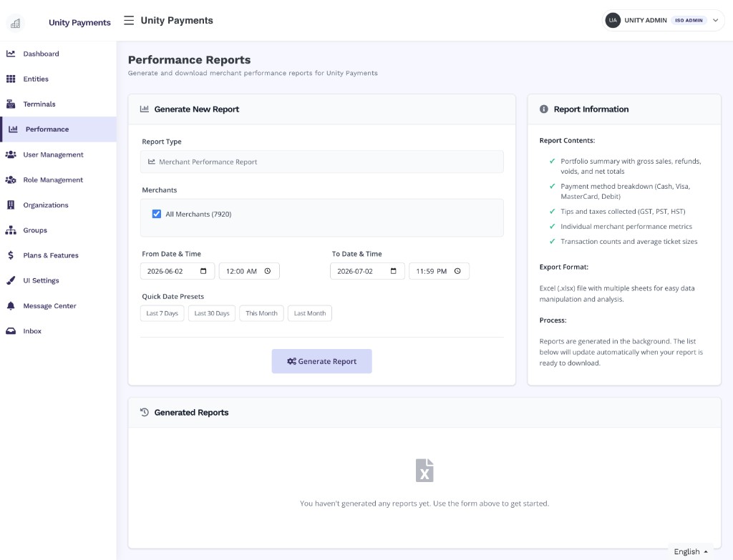The image size is (733, 560).
Task: Open Inbox from sidebar
Action: tap(58, 331)
